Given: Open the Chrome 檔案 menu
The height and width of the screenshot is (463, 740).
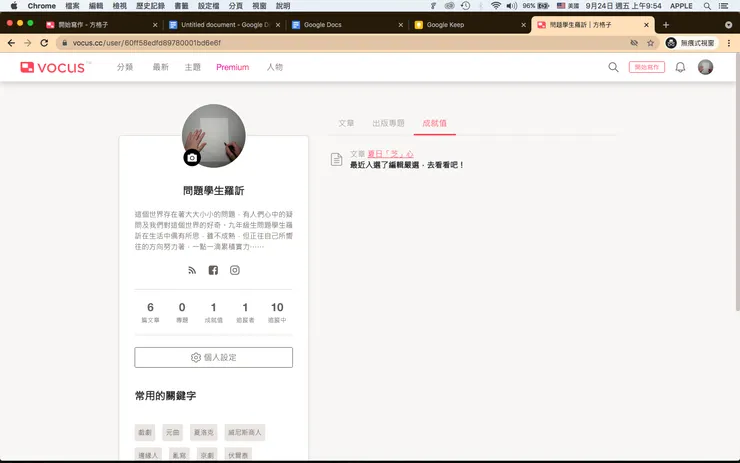Looking at the screenshot, I should [72, 6].
